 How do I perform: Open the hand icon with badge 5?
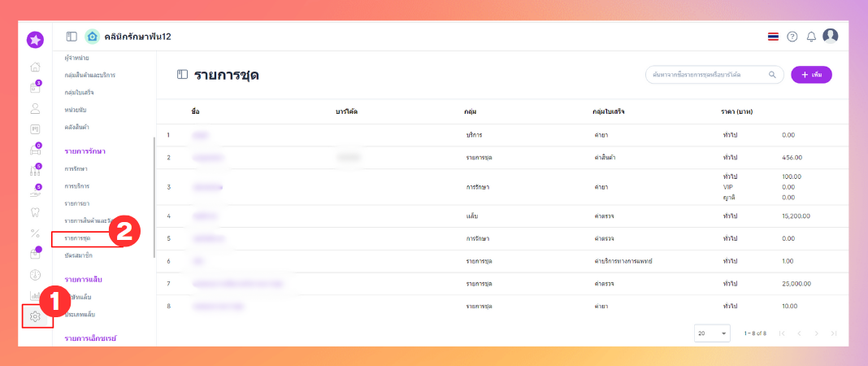pyautogui.click(x=35, y=191)
